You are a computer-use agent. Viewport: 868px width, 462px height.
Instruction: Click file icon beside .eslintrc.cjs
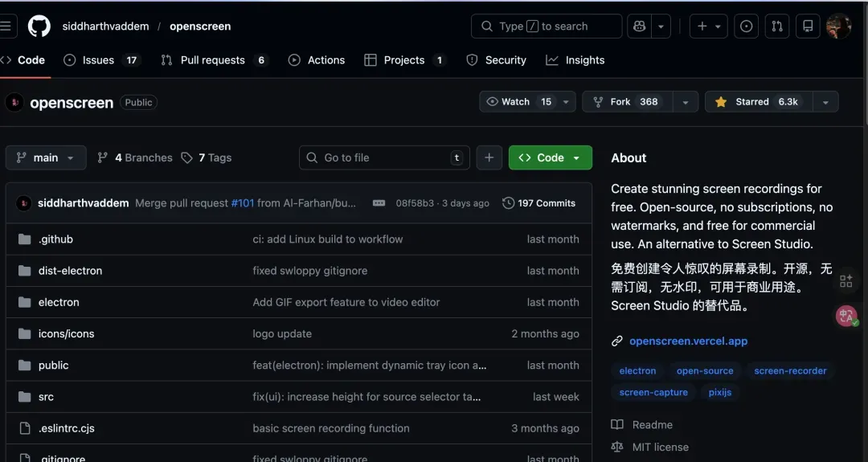pyautogui.click(x=24, y=428)
